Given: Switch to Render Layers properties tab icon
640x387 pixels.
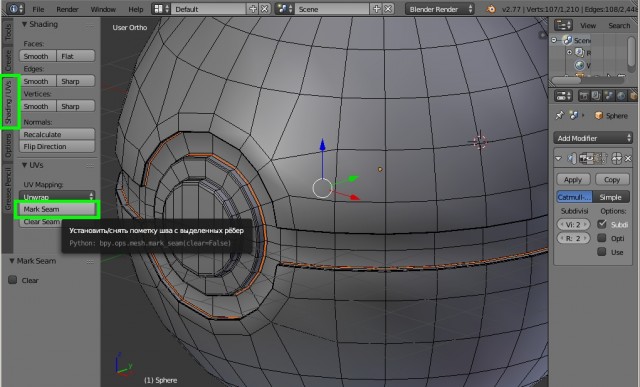Looking at the screenshot, I should point(596,96).
